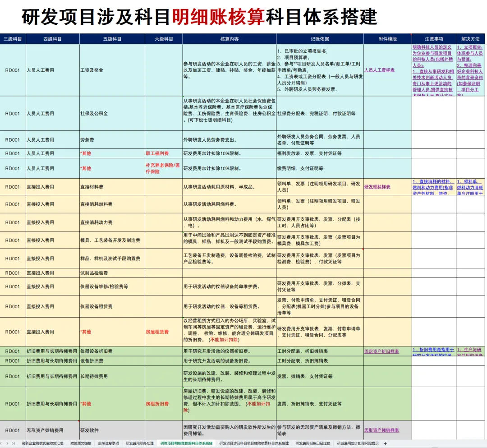Select the 用于研究开发活动的设备折旧费 cell
This screenshot has width=487, height=448.
(x=230, y=361)
